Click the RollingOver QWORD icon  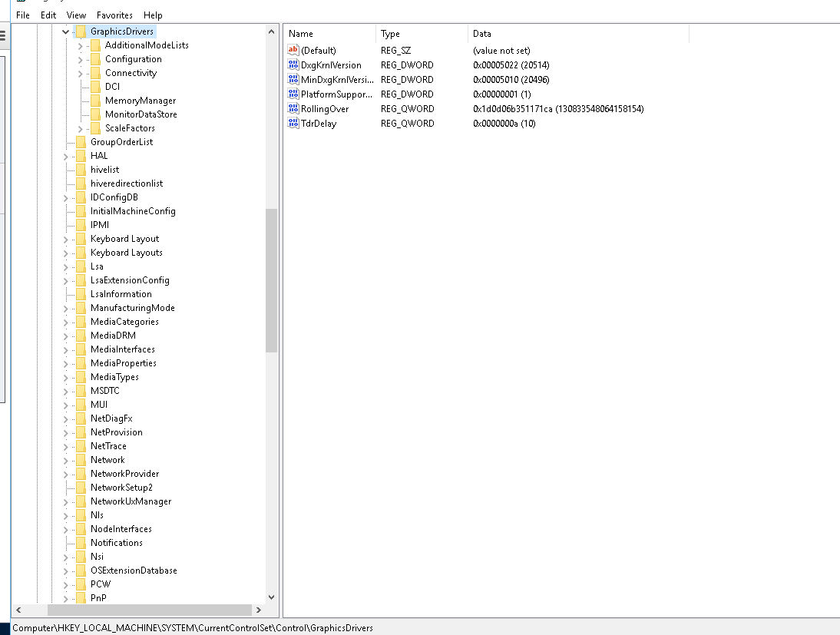[x=293, y=109]
